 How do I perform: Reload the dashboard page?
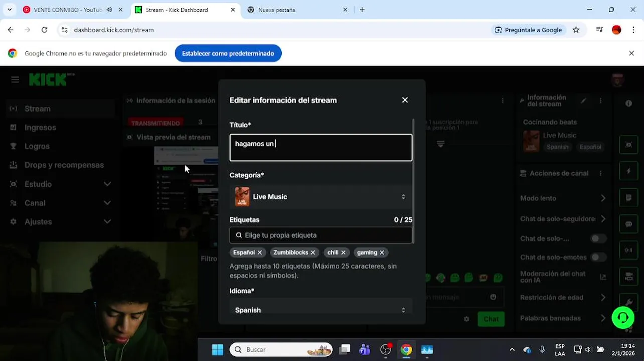[x=44, y=30]
